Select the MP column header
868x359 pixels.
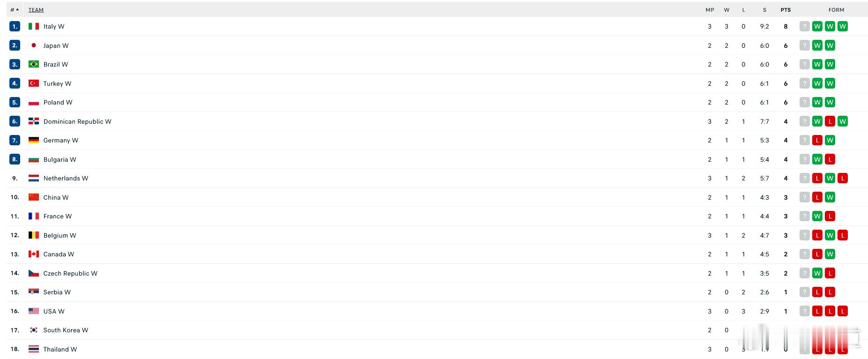click(710, 10)
